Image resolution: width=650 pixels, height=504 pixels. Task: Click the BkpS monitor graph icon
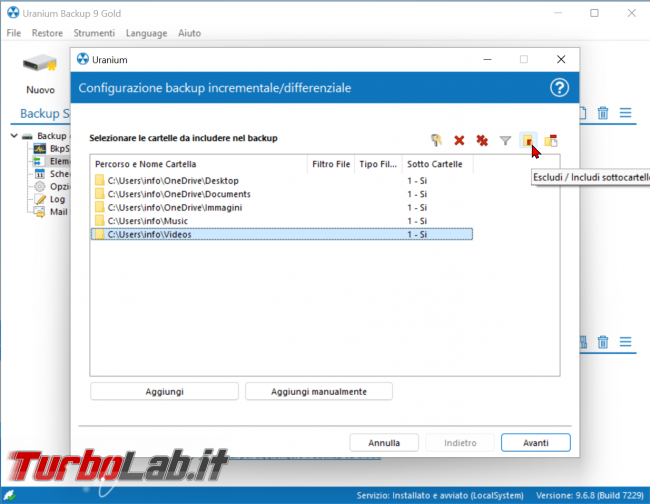click(40, 148)
